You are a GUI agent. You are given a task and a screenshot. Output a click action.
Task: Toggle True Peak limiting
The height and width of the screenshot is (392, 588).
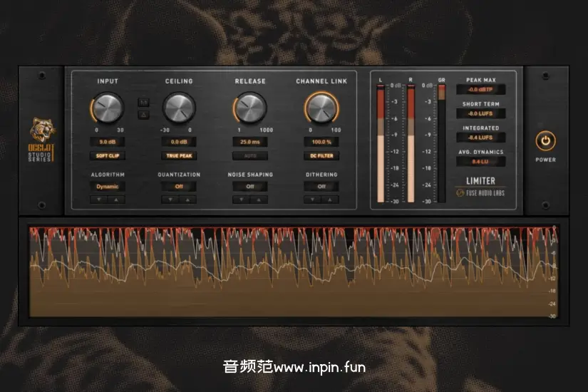(x=178, y=155)
